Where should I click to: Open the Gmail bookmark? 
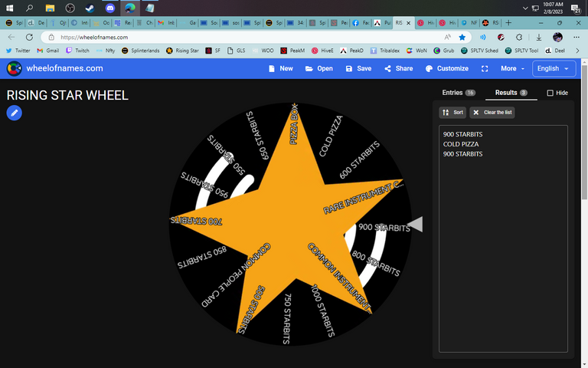tap(47, 51)
